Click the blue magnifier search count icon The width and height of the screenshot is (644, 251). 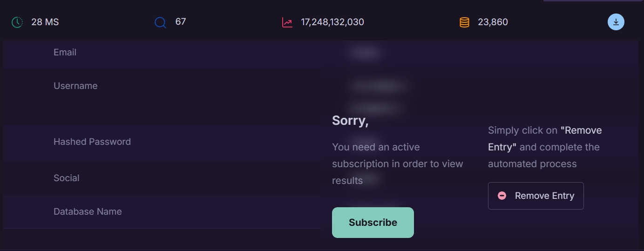(160, 22)
